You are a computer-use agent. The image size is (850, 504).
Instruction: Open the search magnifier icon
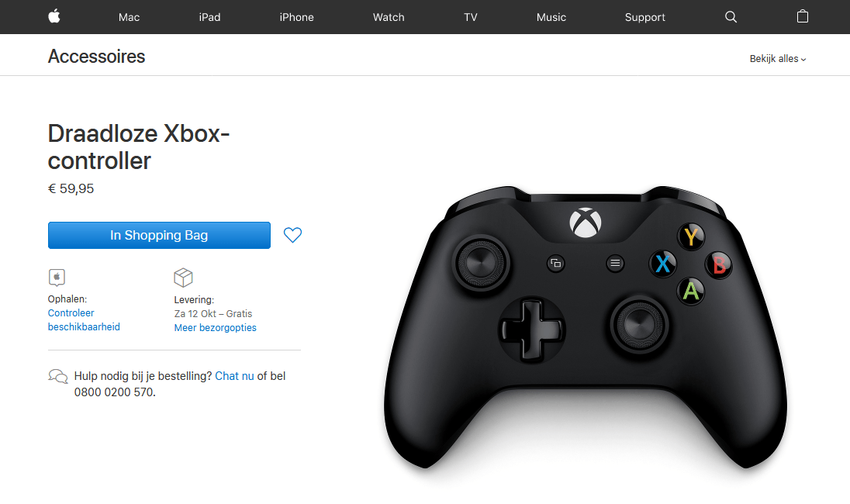point(731,17)
